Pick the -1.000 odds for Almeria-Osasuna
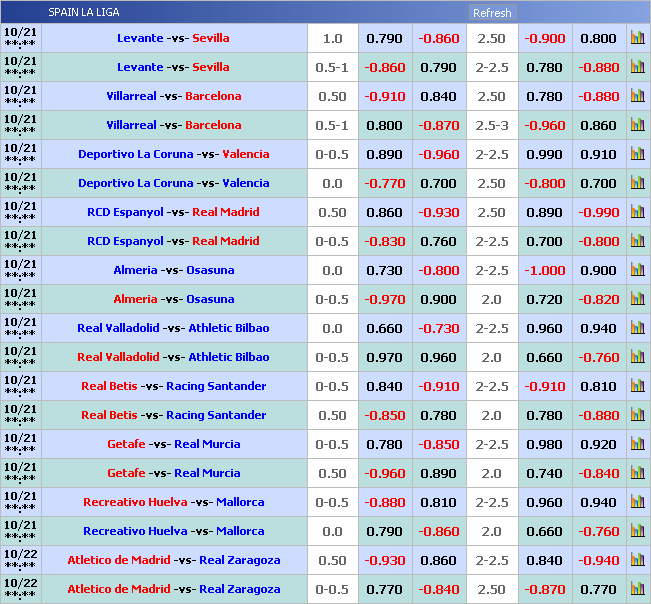This screenshot has width=651, height=604. tap(545, 271)
